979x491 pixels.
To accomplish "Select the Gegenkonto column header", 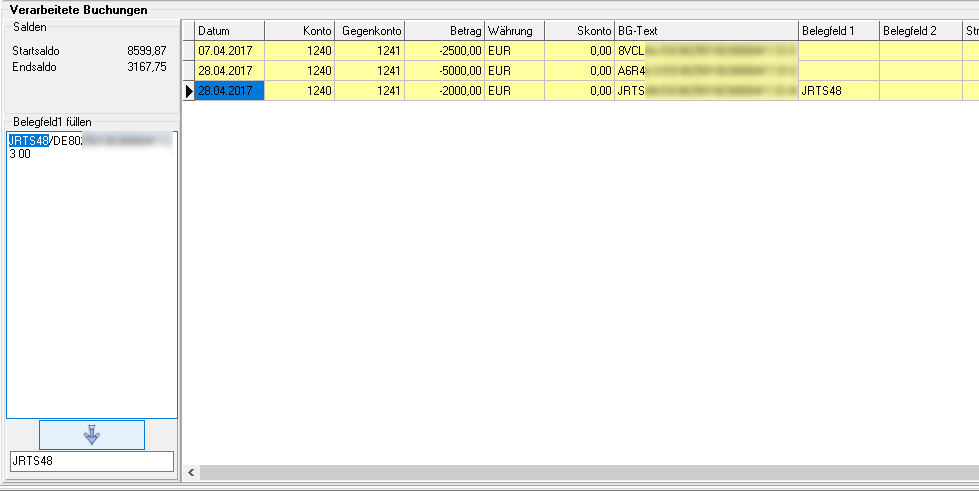I will pyautogui.click(x=370, y=31).
